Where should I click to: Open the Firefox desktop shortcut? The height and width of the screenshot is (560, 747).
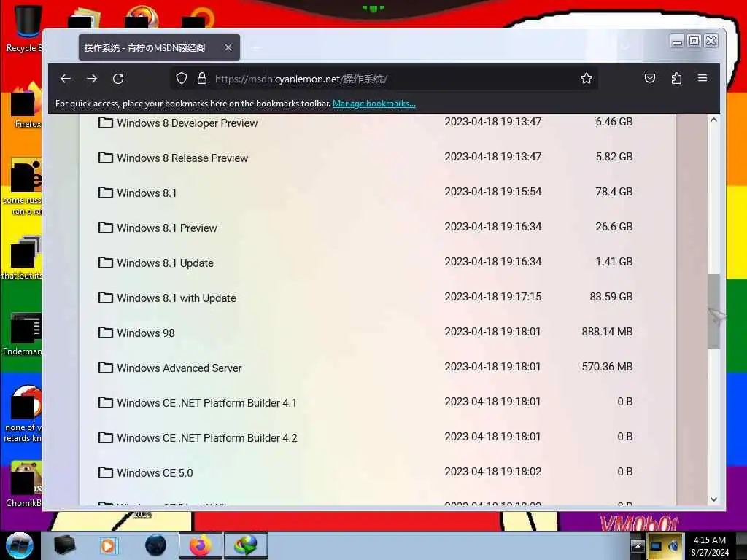pyautogui.click(x=26, y=105)
